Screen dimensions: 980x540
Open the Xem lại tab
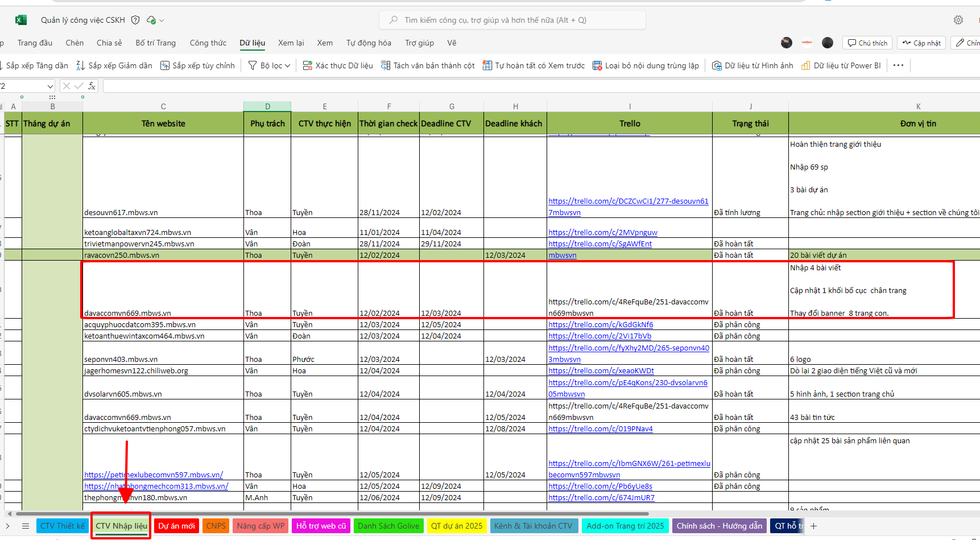(x=291, y=43)
